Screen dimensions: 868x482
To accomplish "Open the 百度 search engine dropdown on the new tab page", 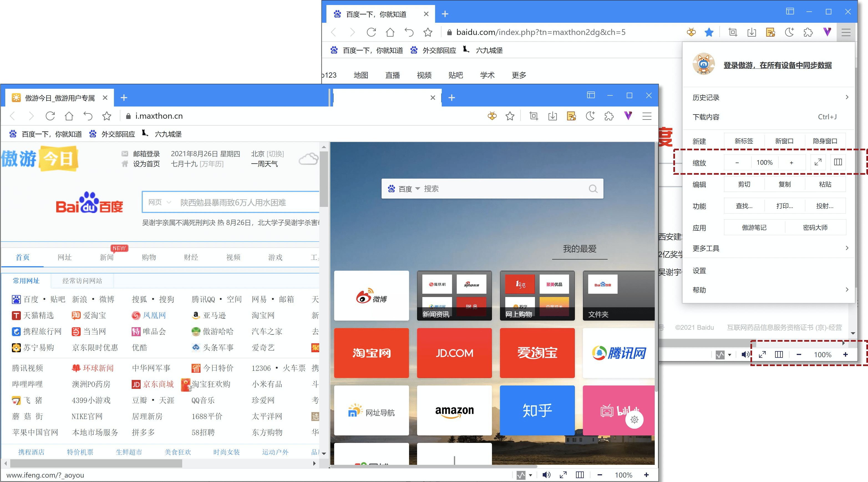I will click(404, 188).
